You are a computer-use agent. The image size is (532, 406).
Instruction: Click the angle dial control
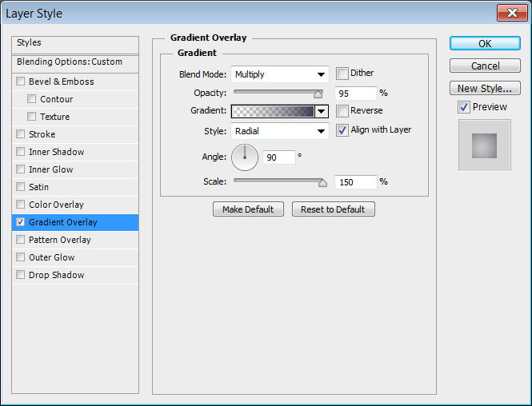[245, 157]
